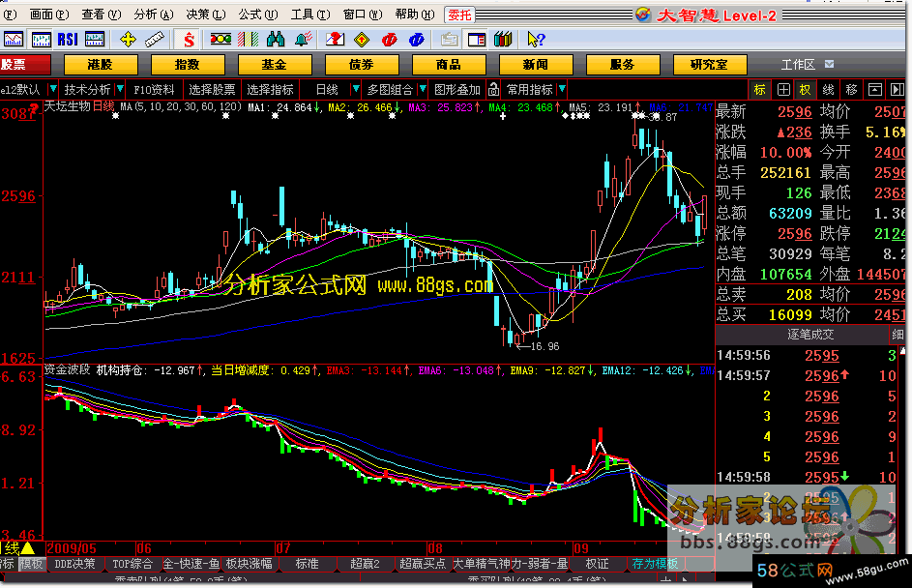Open the line chart view icon

(13, 39)
